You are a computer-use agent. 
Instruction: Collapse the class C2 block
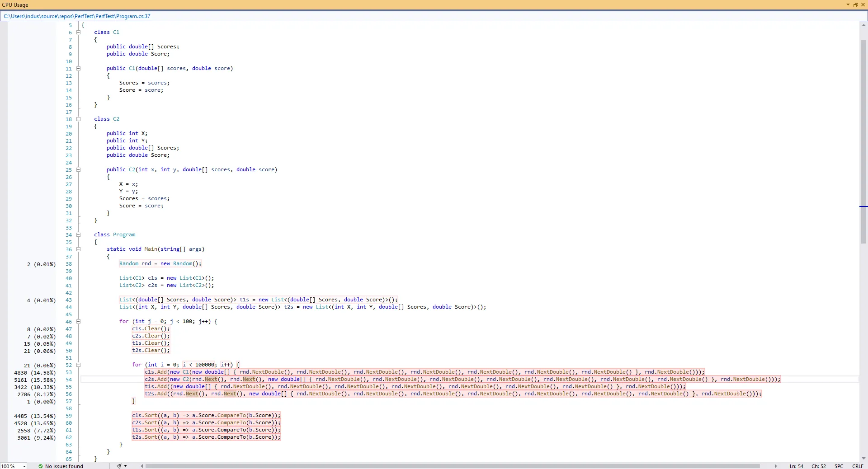pos(78,119)
